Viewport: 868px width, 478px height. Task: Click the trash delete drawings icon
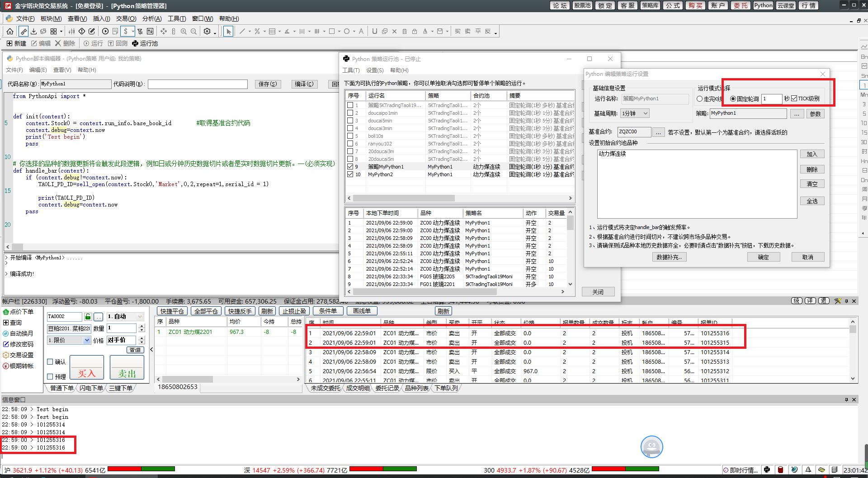tap(405, 31)
